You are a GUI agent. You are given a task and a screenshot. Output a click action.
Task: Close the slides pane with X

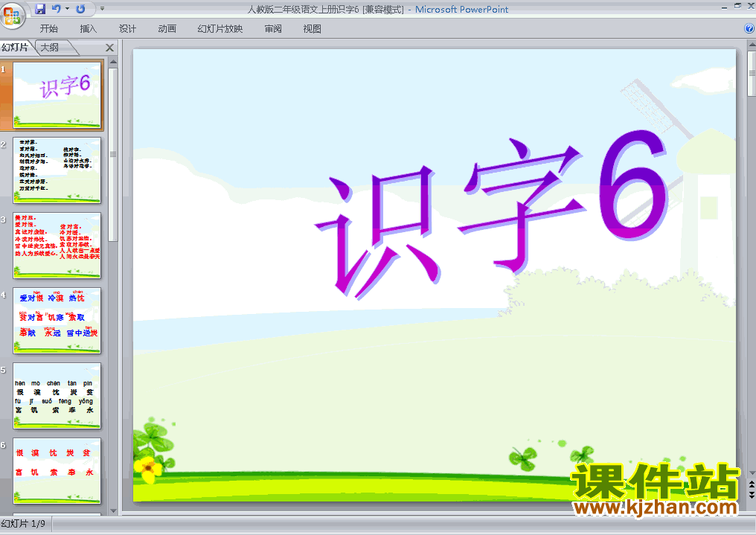click(109, 48)
